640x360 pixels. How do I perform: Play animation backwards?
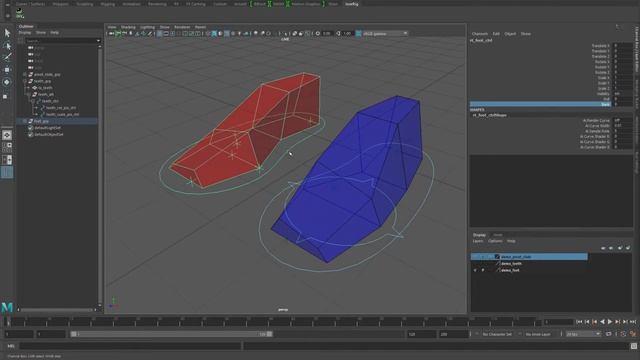click(602, 322)
